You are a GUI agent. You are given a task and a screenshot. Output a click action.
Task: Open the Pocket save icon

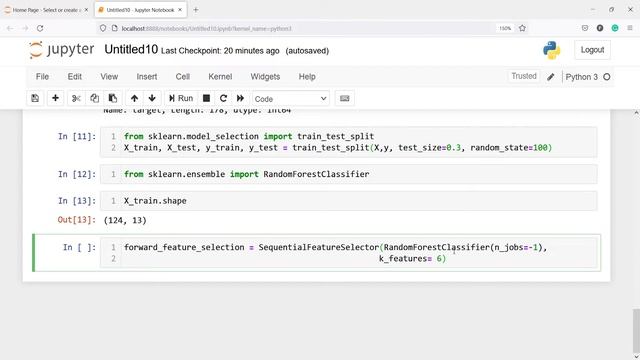(585, 28)
